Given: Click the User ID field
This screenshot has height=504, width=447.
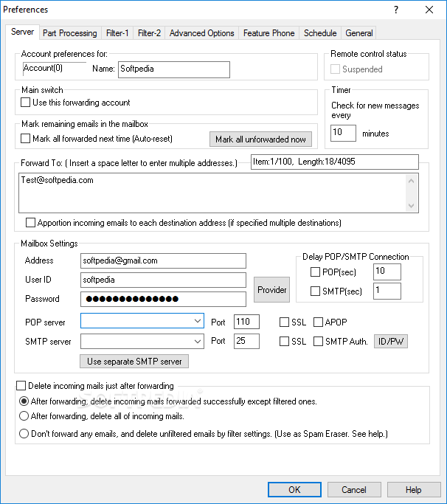Looking at the screenshot, I should click(163, 280).
